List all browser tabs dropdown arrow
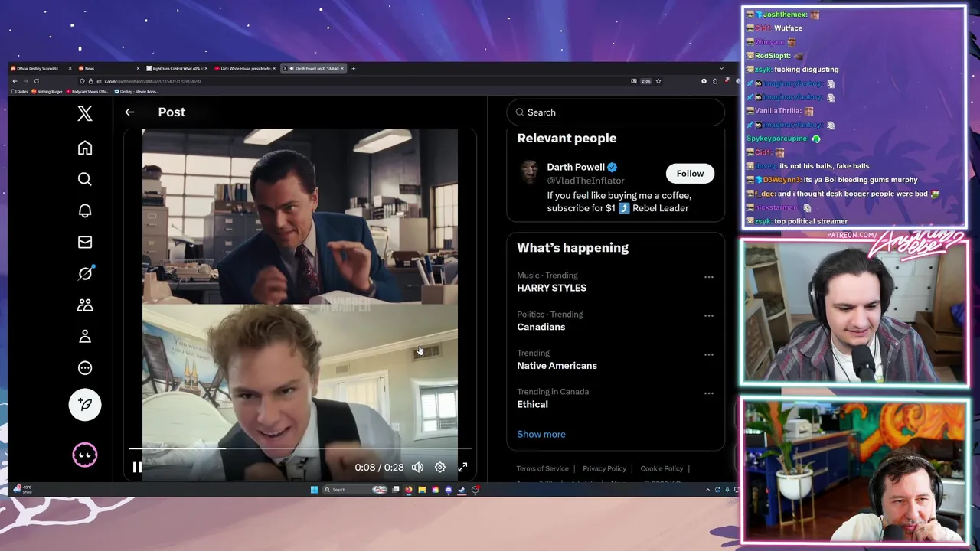This screenshot has height=551, width=980. pyautogui.click(x=720, y=68)
